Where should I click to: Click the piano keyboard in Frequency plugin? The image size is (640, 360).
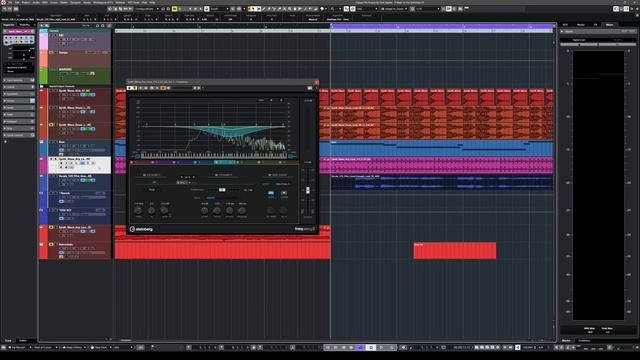pos(214,155)
